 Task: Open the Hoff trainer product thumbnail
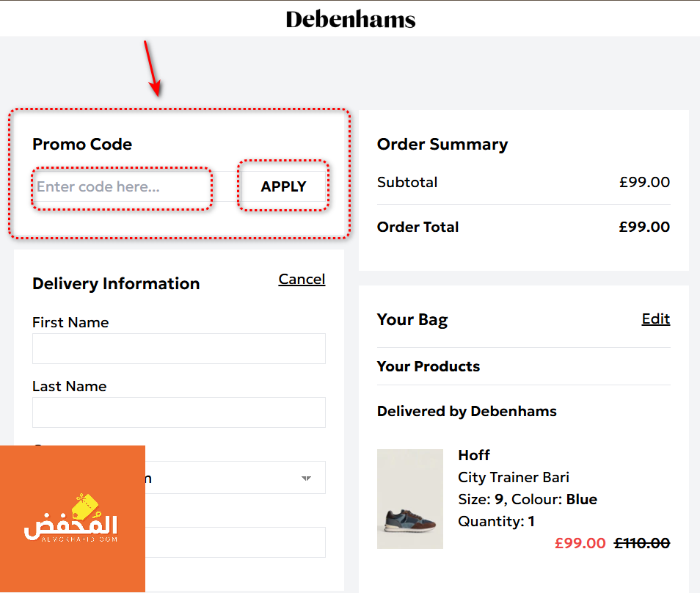[x=410, y=499]
